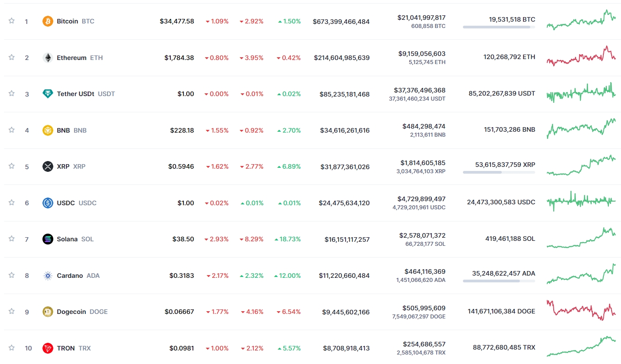Star Bitcoin to add to watchlist
Viewport: 621px width, 364px height.
(12, 21)
